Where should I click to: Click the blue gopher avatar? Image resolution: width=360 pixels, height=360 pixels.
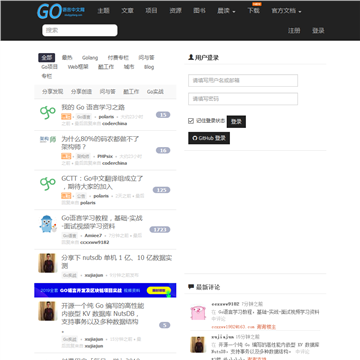tap(48, 224)
